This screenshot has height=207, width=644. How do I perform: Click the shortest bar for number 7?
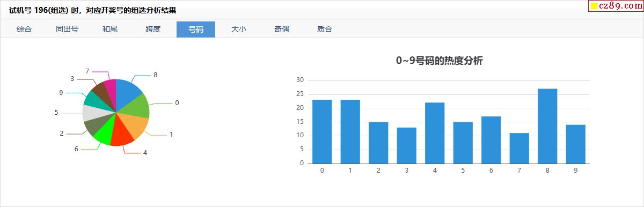pos(519,148)
